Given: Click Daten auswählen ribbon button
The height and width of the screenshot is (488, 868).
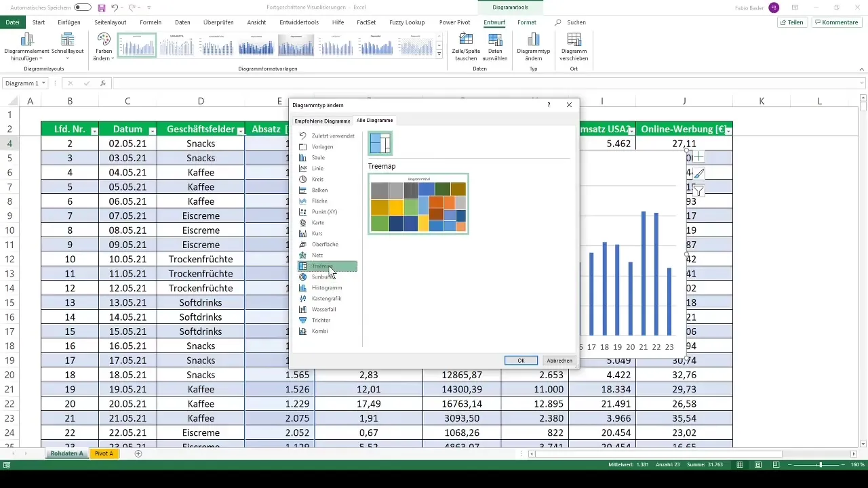Looking at the screenshot, I should tap(496, 47).
